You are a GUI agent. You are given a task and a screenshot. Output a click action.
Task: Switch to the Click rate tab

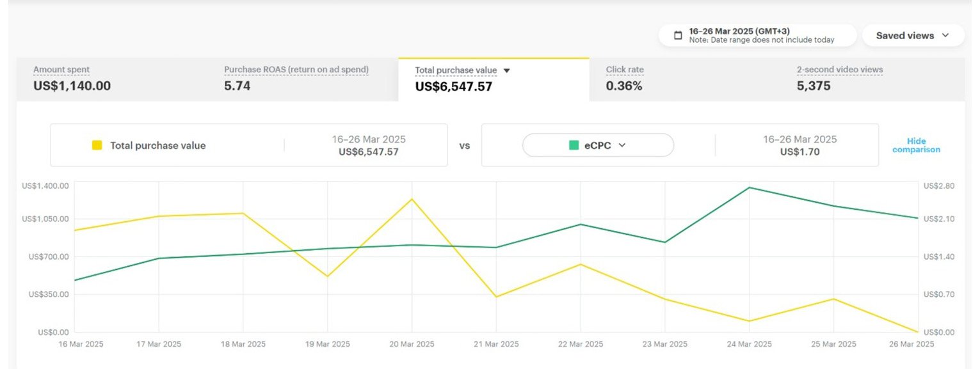684,79
